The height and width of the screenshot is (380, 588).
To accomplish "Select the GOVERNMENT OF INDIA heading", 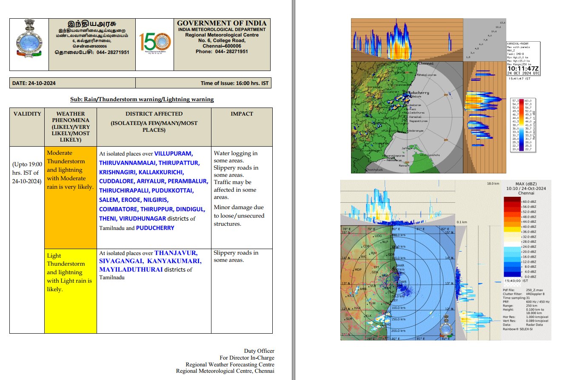I will pos(222,23).
